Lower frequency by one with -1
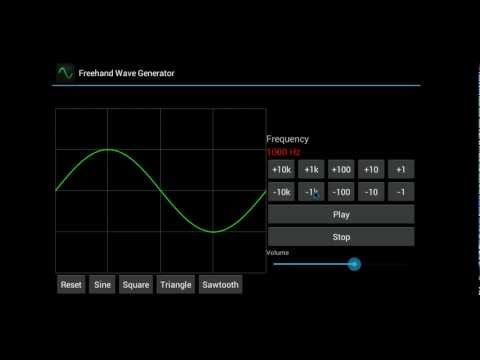Viewport: 480px width, 360px height. pos(401,192)
